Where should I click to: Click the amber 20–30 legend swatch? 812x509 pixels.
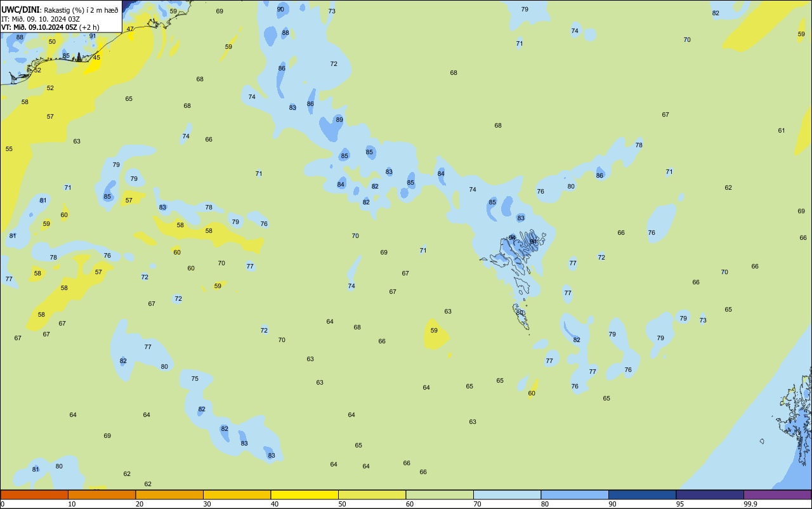(169, 494)
